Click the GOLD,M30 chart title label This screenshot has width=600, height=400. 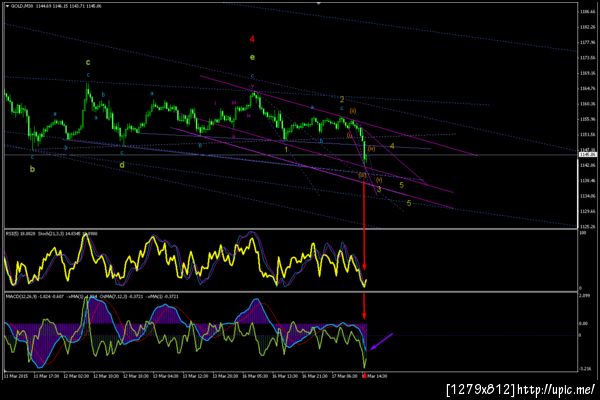[20, 6]
